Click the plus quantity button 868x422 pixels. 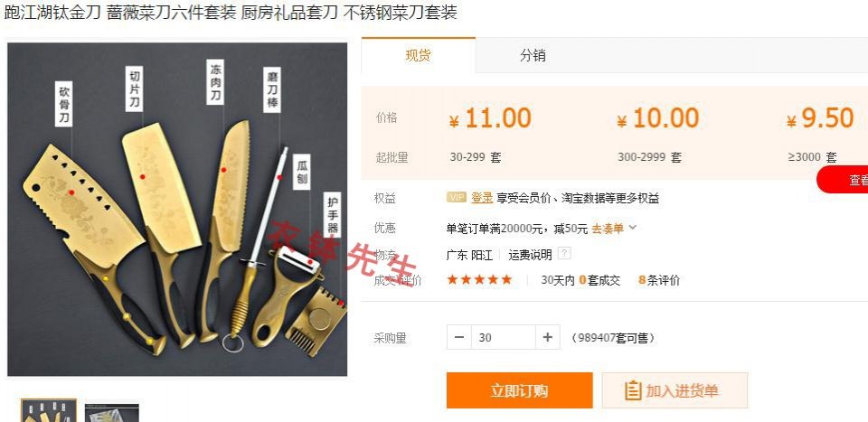point(548,337)
